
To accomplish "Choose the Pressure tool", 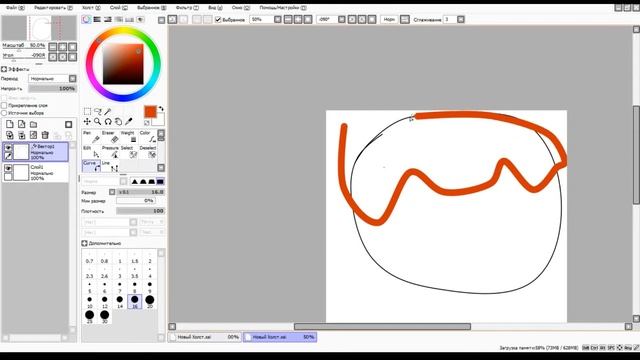I will (110, 152).
